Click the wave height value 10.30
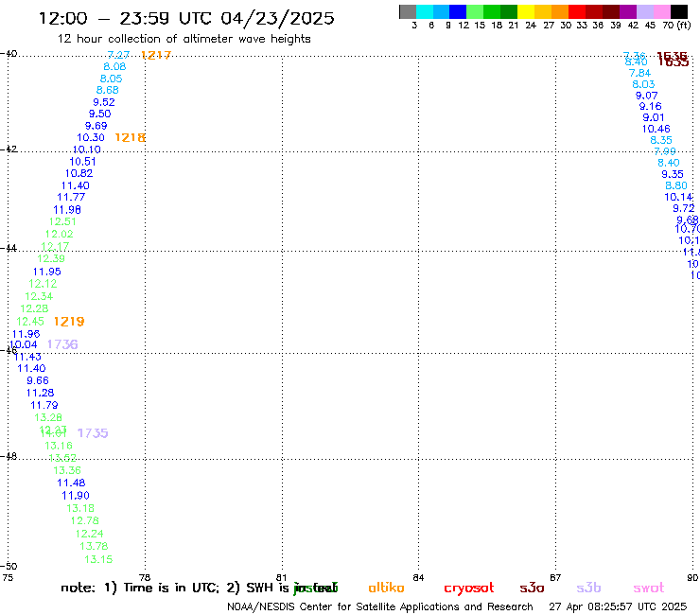Viewport: 700px width, 615px height. [91, 137]
